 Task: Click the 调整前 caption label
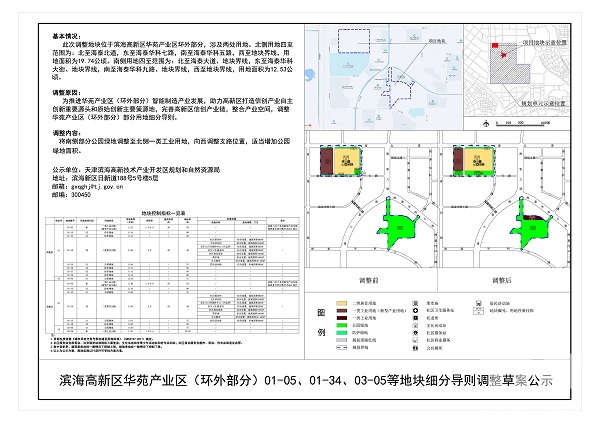(x=368, y=280)
